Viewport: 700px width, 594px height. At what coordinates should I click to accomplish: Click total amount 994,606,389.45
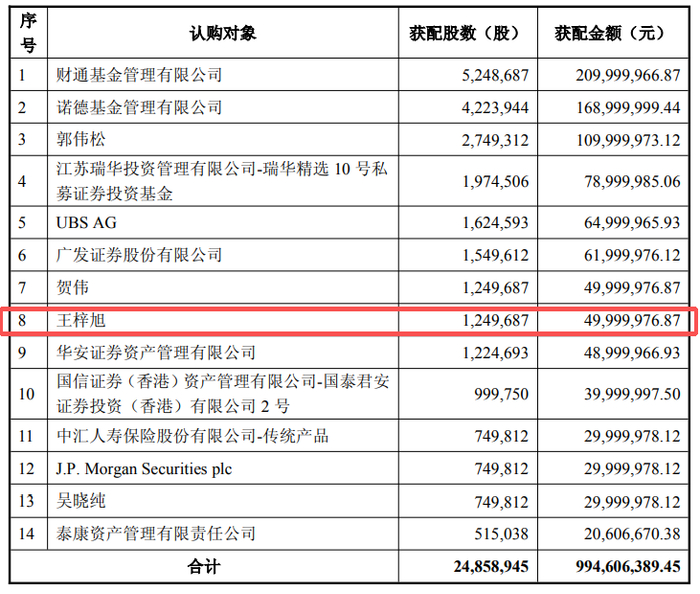point(628,566)
